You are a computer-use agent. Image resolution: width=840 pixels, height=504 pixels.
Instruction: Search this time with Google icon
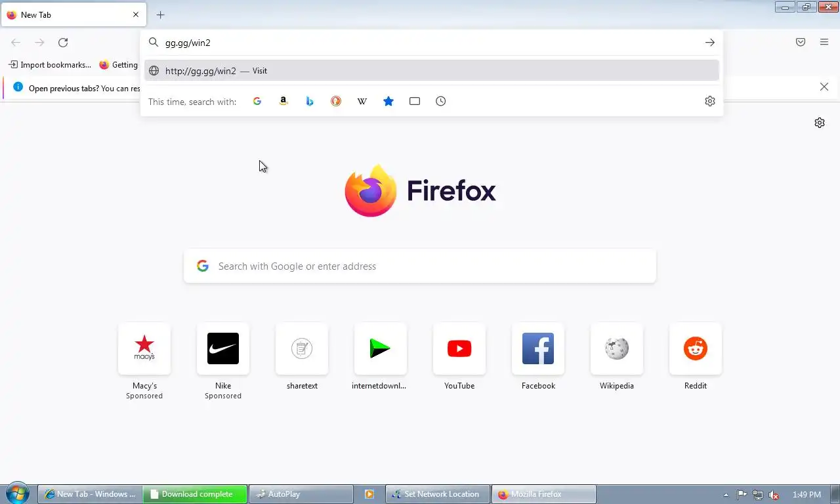pyautogui.click(x=257, y=101)
